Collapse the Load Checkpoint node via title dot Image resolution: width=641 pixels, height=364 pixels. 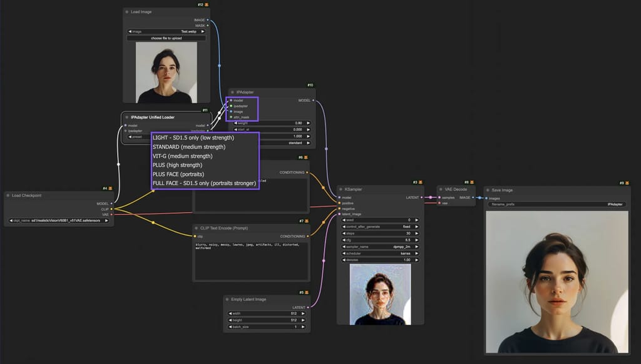pyautogui.click(x=8, y=195)
